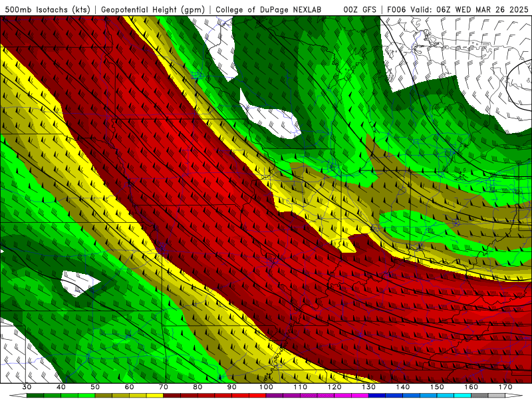Viewport: 532px width, 399px height.
Task: Click the 150 knot legend label
Action: 437,387
